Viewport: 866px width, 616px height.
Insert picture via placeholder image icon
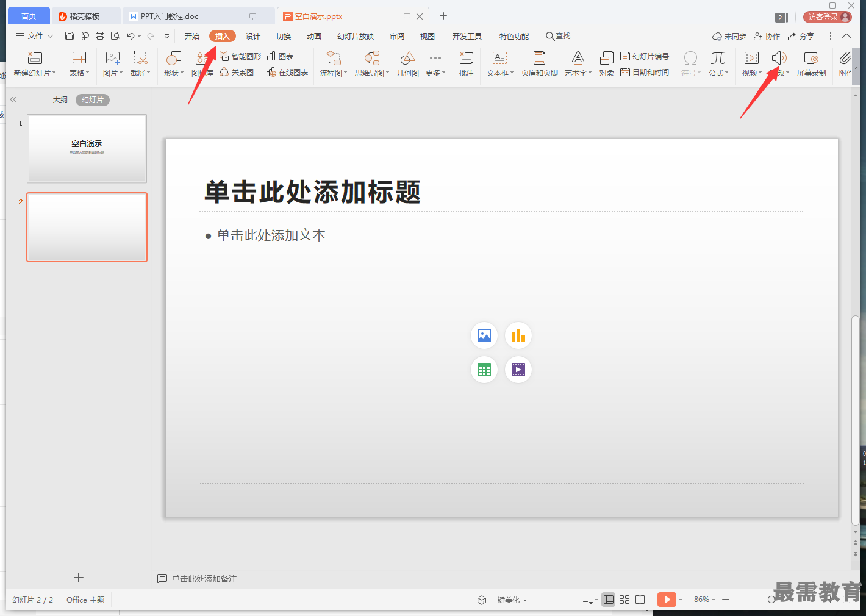[484, 335]
